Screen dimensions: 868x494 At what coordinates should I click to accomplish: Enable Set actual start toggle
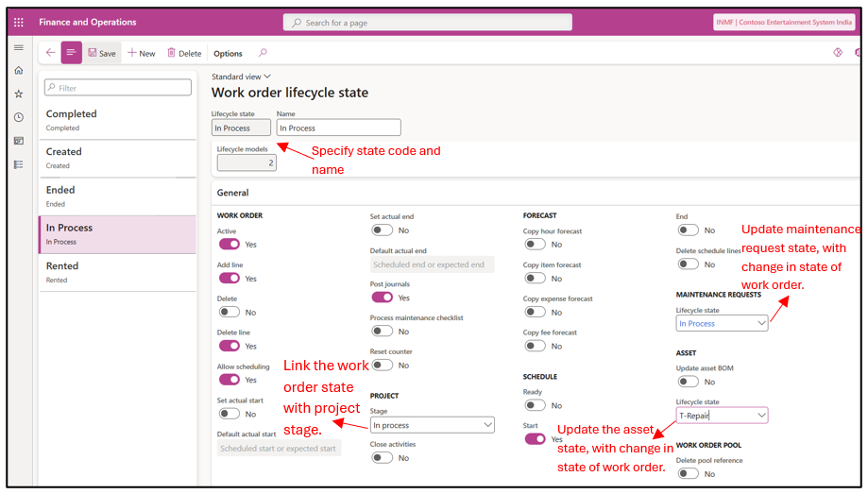click(x=230, y=414)
